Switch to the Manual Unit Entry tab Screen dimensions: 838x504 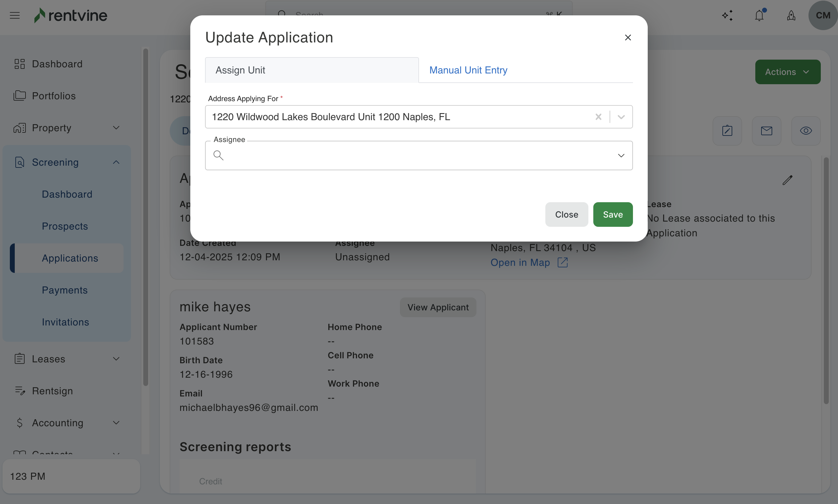point(468,70)
